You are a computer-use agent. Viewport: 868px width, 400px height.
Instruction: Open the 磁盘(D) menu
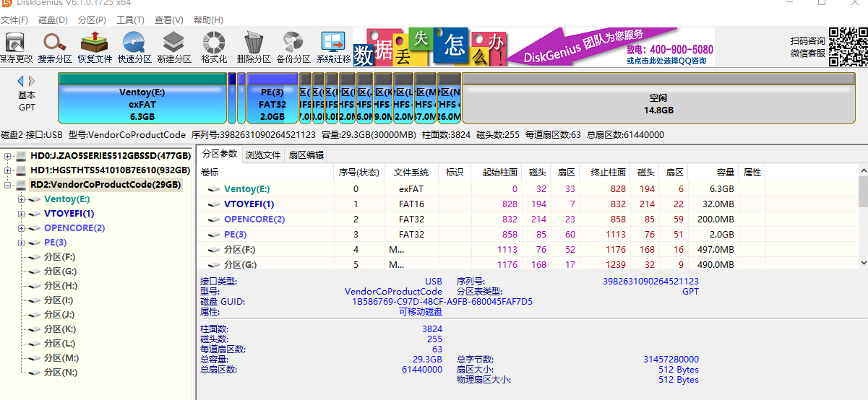[x=53, y=20]
